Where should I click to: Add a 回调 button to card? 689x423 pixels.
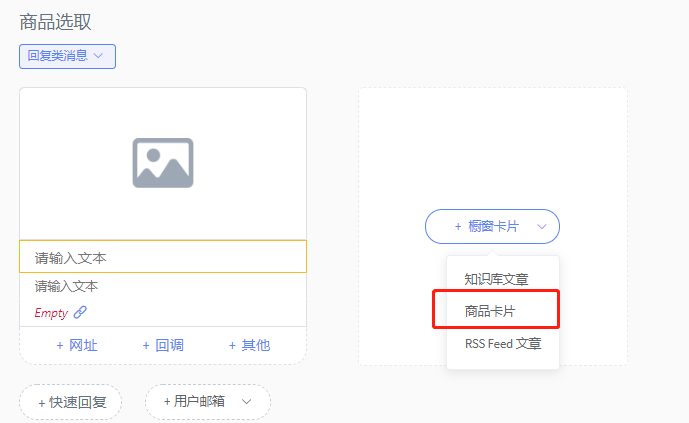click(x=162, y=345)
